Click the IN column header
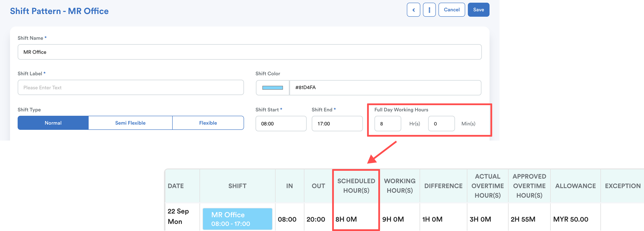This screenshot has height=231, width=644. point(289,186)
